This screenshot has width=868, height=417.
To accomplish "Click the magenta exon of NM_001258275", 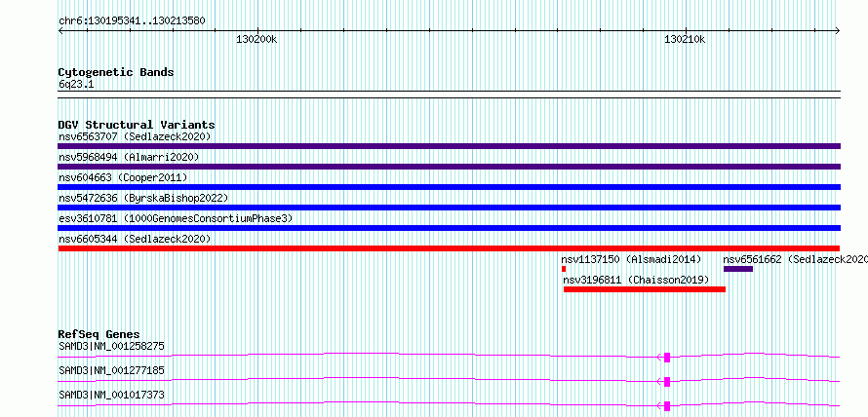I will pos(667,358).
